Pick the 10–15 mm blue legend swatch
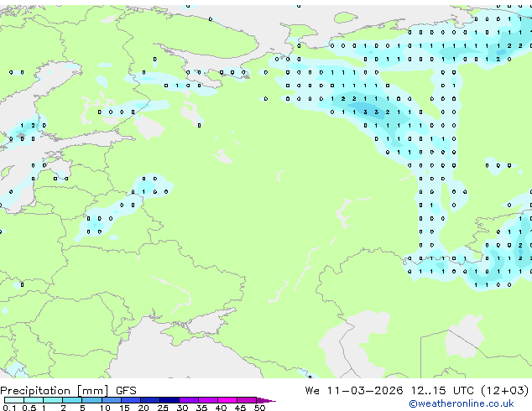Image resolution: width=532 pixels, height=411 pixels. [111, 400]
